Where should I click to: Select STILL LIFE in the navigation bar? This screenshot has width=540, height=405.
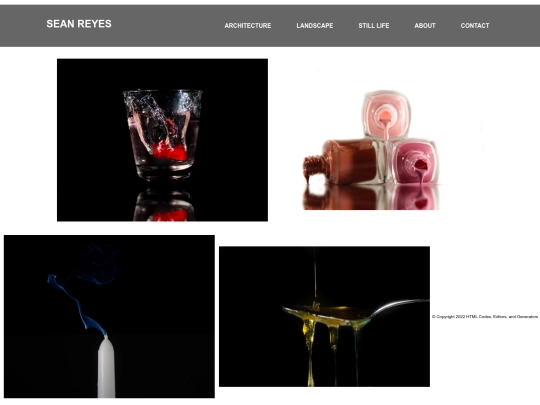point(374,26)
